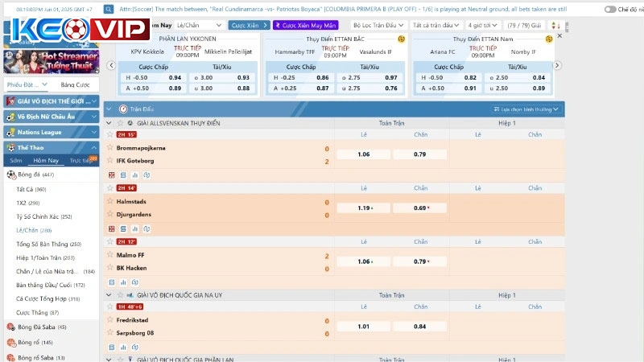Select the Bảng Cược tab
This screenshot has height=362, width=644.
[x=75, y=84]
